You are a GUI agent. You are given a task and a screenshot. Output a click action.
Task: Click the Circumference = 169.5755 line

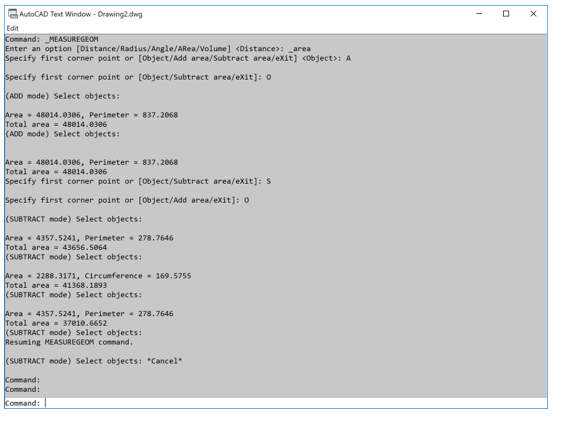(98, 276)
